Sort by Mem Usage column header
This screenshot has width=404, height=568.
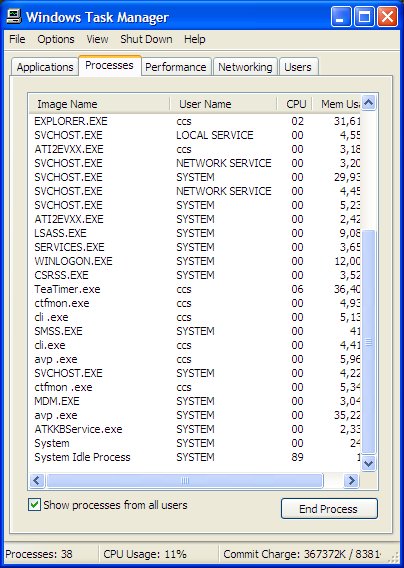(336, 104)
